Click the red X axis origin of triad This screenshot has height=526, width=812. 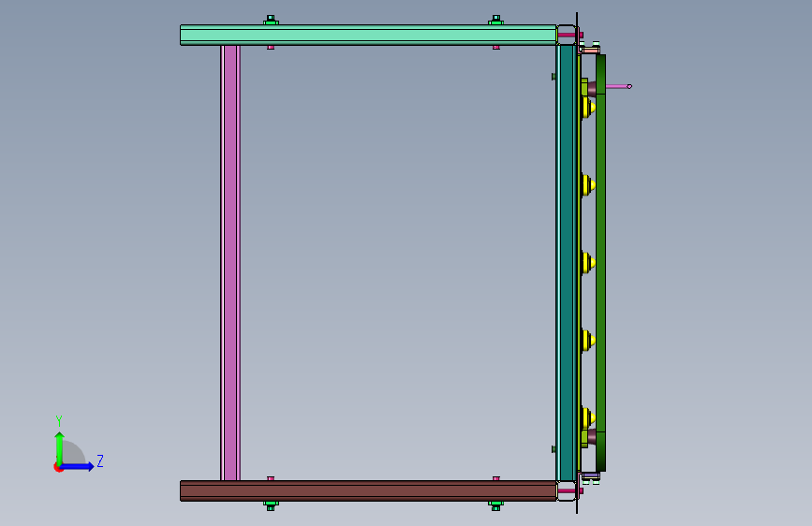pyautogui.click(x=57, y=467)
